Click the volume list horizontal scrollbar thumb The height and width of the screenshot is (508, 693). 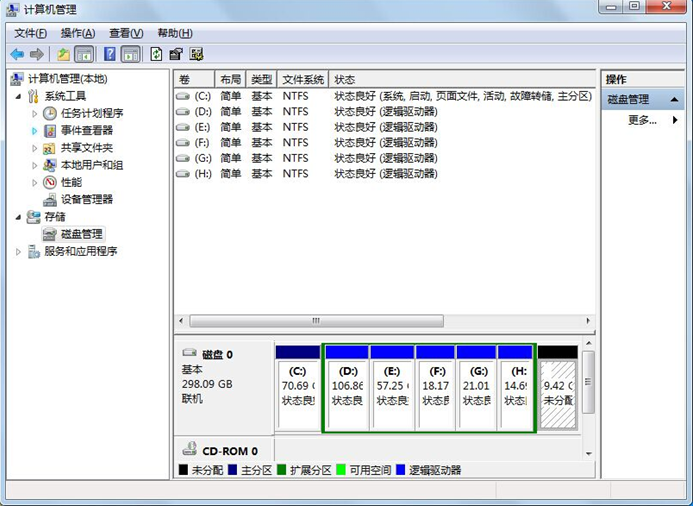pyautogui.click(x=316, y=321)
